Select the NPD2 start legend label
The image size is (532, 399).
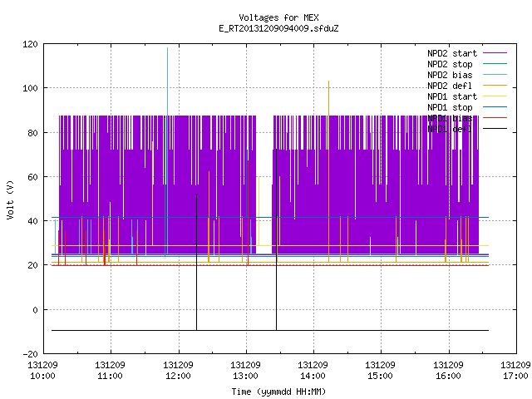(452, 53)
